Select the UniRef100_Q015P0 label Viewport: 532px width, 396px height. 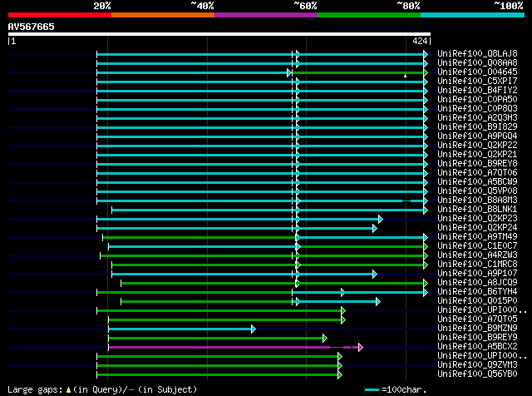[477, 301]
